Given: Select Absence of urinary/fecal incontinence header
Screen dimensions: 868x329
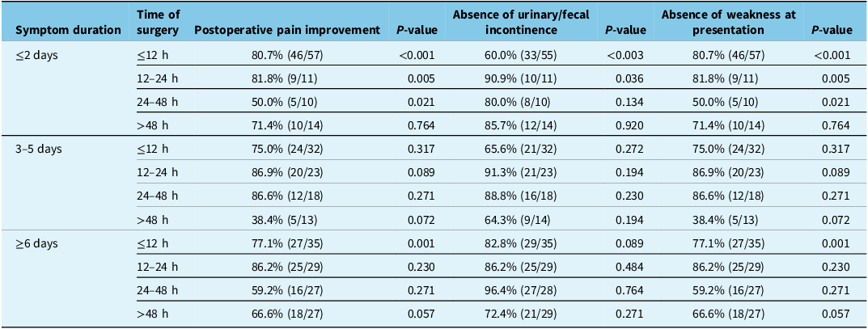Looking at the screenshot, I should [x=520, y=22].
